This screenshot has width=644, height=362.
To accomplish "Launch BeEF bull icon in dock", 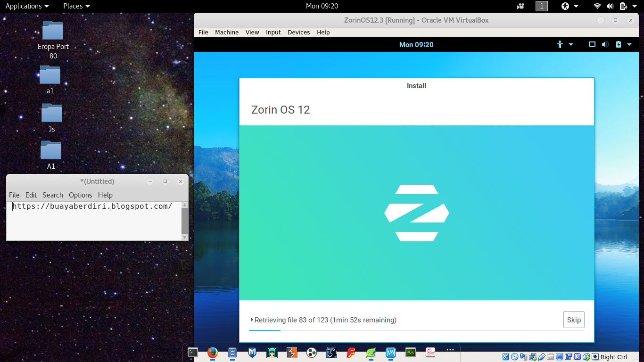I will (x=331, y=352).
